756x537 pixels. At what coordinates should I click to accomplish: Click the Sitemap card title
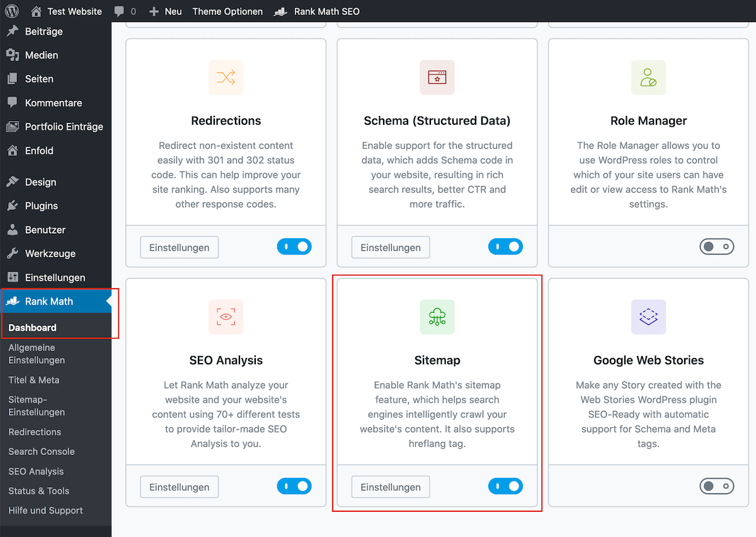coord(437,361)
